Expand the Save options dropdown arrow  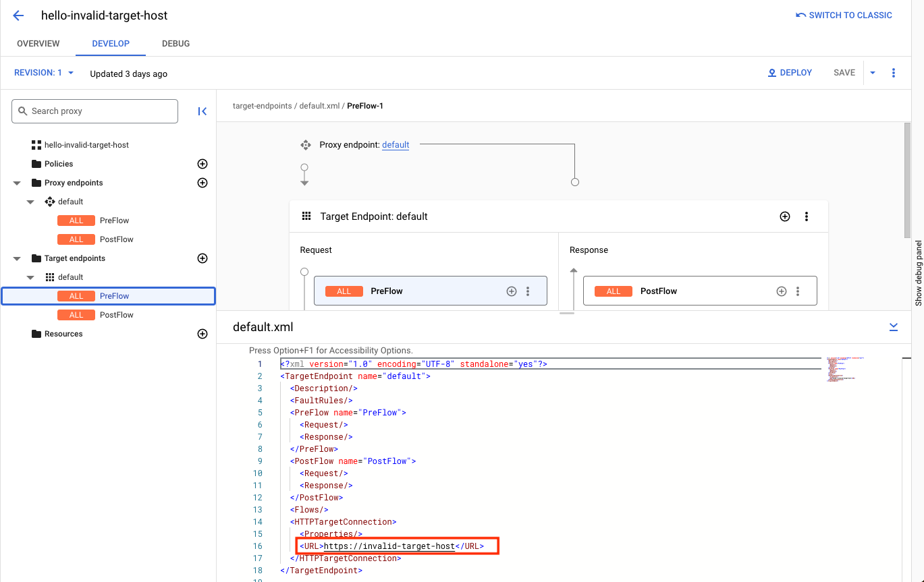pyautogui.click(x=872, y=73)
